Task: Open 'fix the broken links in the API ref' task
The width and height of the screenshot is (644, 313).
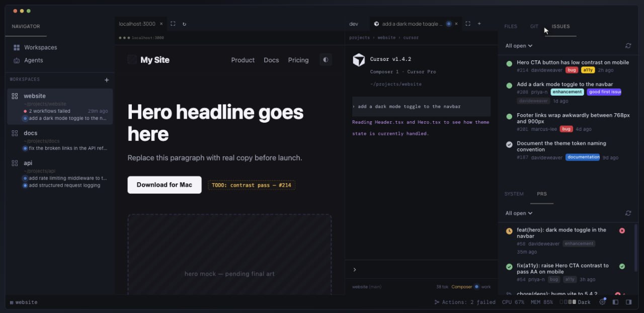Action: pyautogui.click(x=65, y=148)
